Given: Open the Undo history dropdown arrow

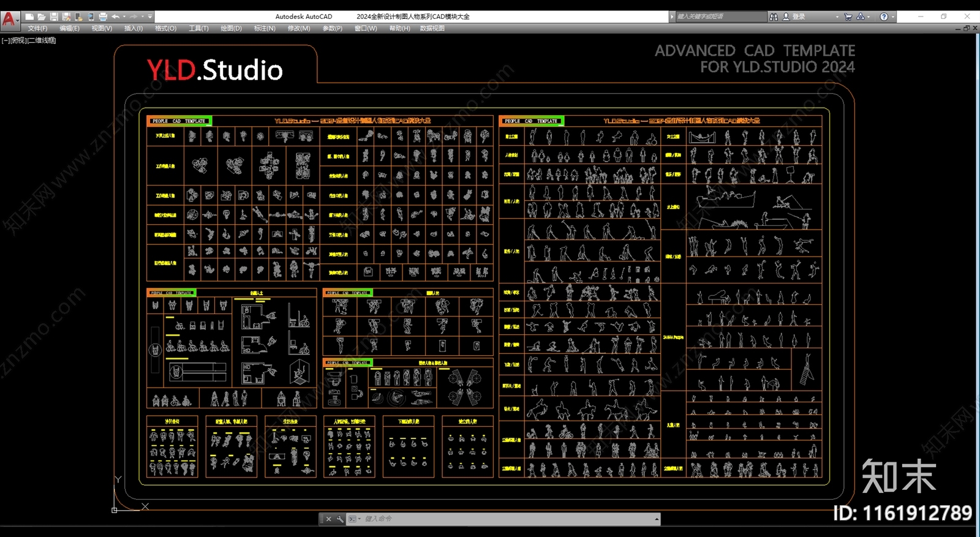Looking at the screenshot, I should click(124, 17).
